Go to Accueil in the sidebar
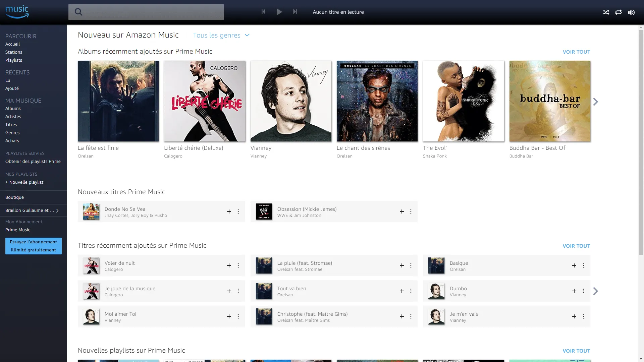 coord(12,44)
